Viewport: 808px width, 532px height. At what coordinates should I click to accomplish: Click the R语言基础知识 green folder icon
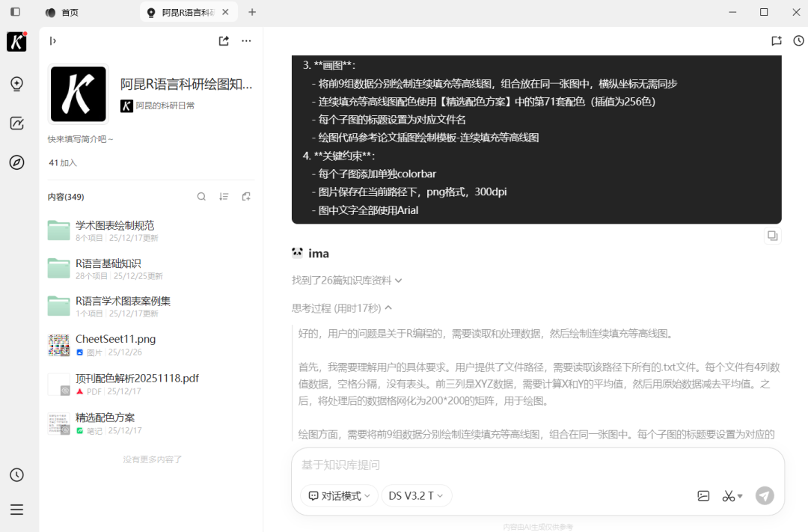(59, 269)
